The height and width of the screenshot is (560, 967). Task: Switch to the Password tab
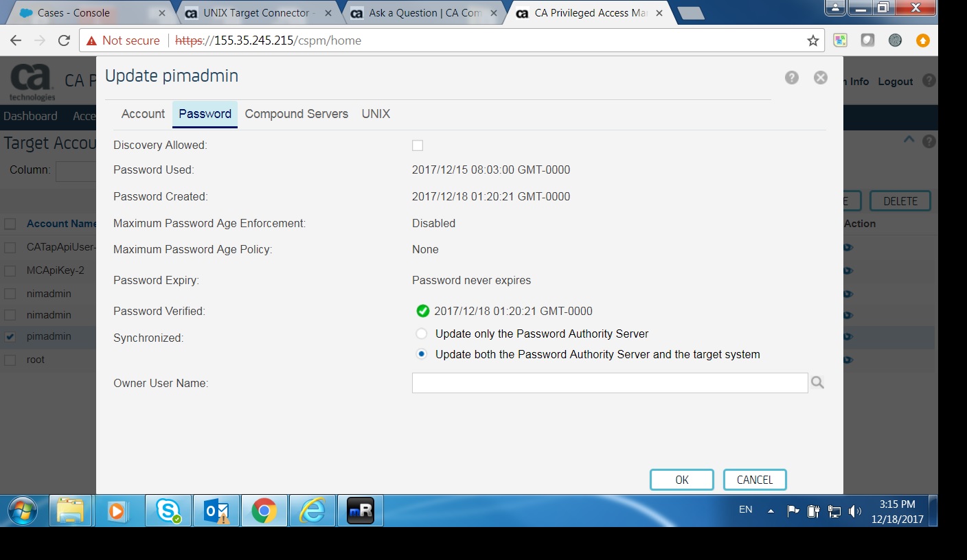[x=205, y=114]
